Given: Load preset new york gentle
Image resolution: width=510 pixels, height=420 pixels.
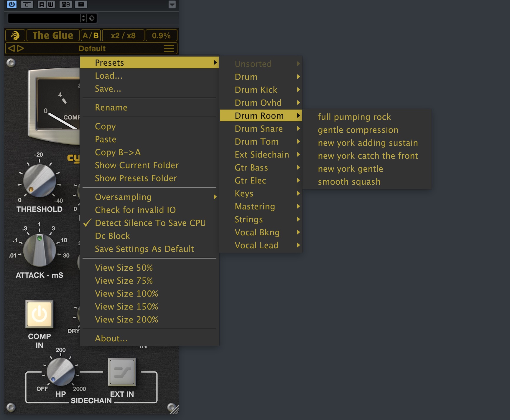Looking at the screenshot, I should pos(367,169).
